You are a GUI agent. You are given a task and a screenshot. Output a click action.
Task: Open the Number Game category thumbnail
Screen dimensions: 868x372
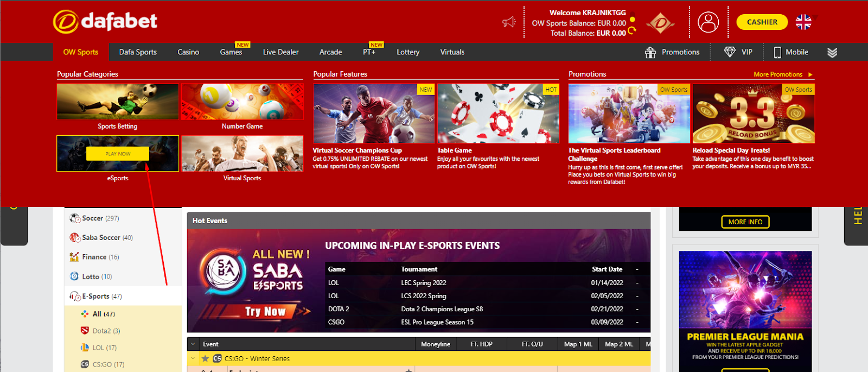tap(242, 102)
